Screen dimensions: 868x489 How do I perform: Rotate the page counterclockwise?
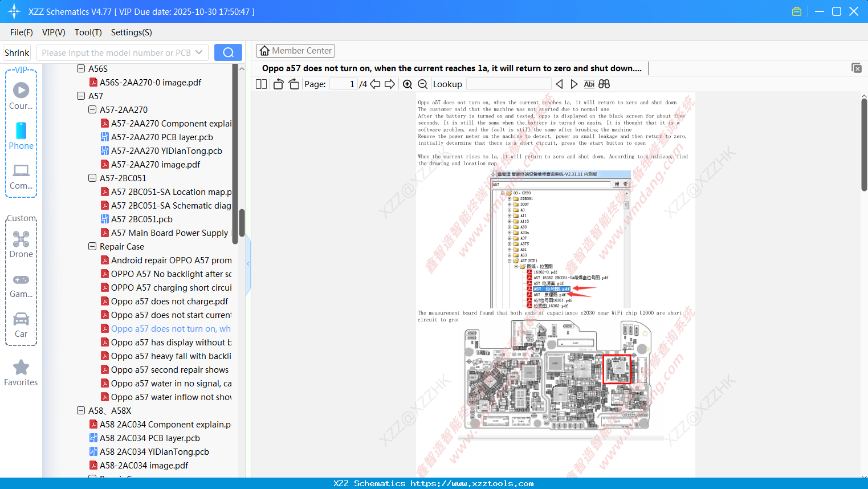[278, 84]
